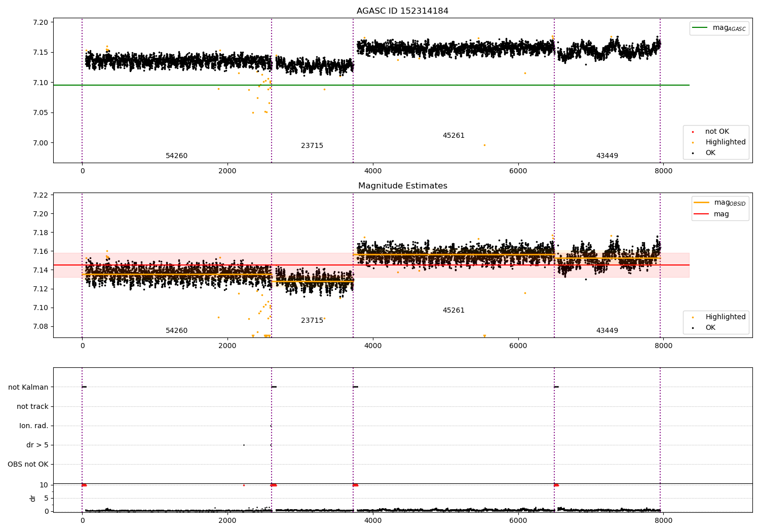Screen dimensions: 760x532
Task: Click the rotated 'dr' y-axis label
Action: [33, 498]
